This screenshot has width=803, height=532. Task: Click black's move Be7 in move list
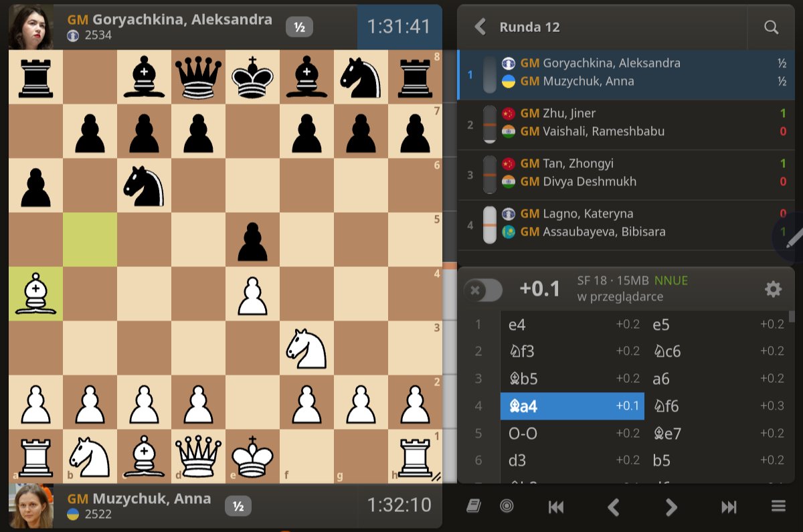tap(715, 434)
